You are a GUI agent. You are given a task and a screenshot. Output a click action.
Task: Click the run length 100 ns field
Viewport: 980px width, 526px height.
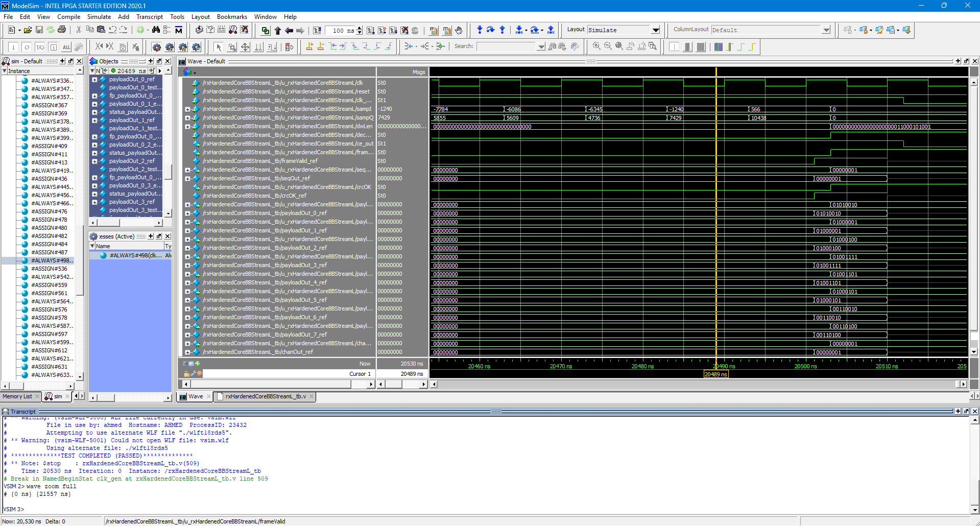[341, 30]
